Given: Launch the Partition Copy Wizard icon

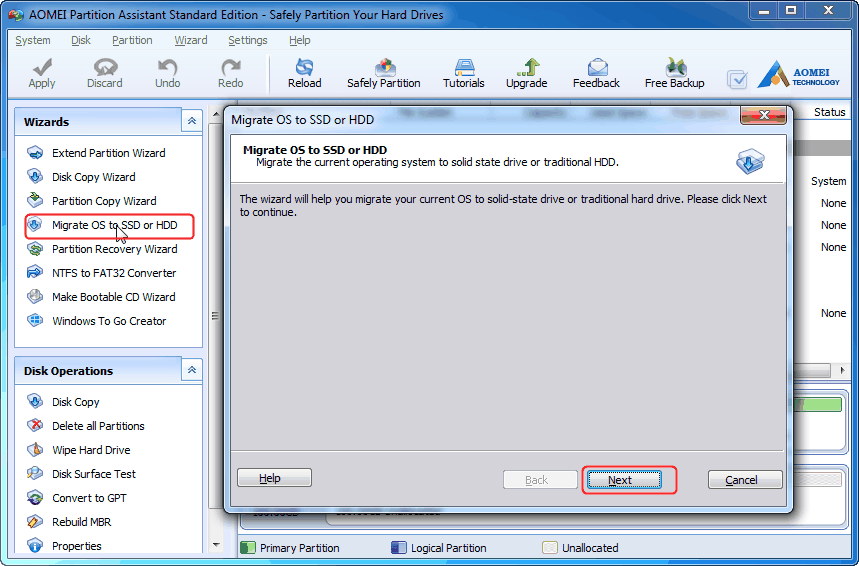Looking at the screenshot, I should pos(35,200).
